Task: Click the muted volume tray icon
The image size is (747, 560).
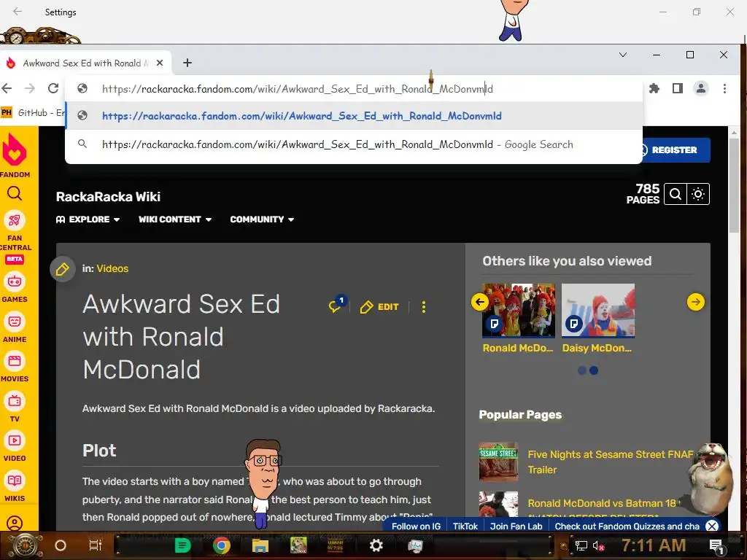Action: pos(598,545)
